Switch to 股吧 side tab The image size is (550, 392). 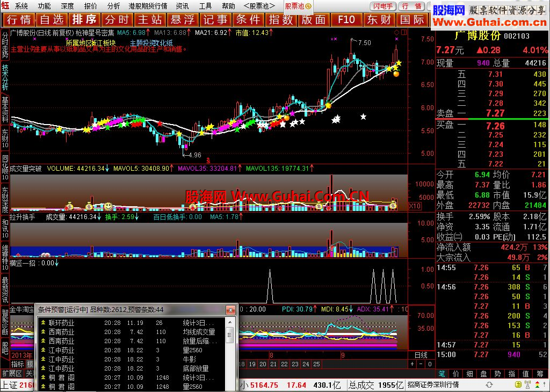[5, 348]
